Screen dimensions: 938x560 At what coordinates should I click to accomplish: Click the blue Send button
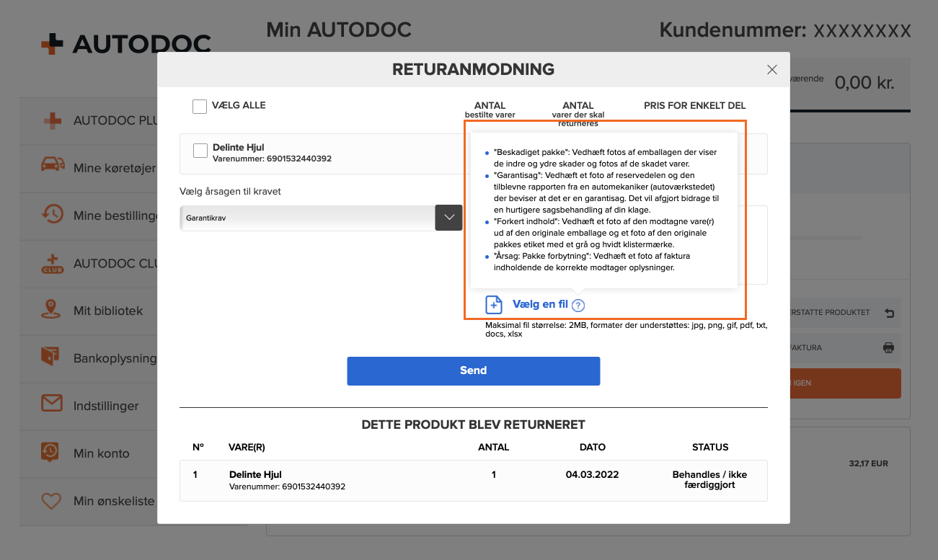pyautogui.click(x=474, y=370)
